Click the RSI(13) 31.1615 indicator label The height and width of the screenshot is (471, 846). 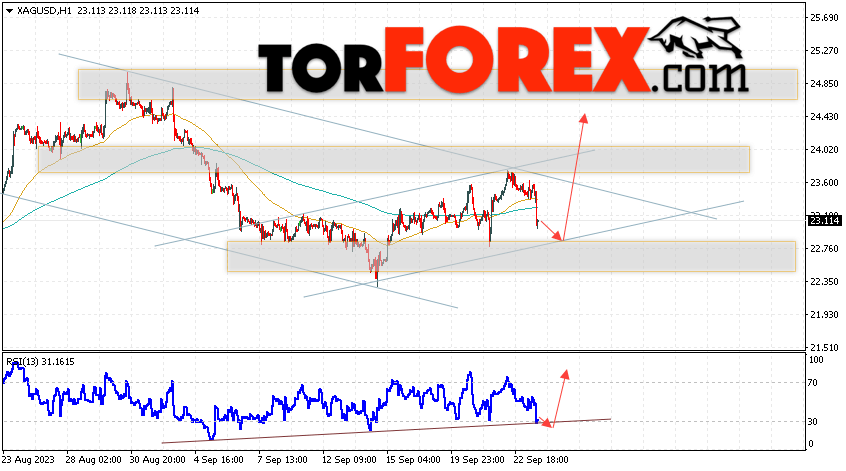(x=40, y=362)
